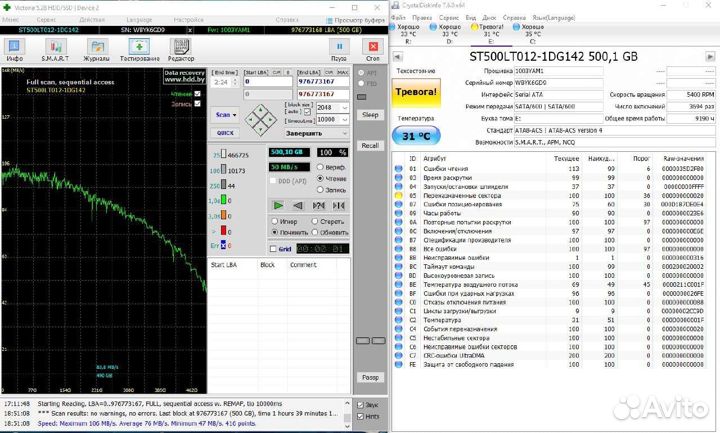Open Диск menu in CrystalDiskInfo
Viewport: 720px width, 433px height.
489,17
